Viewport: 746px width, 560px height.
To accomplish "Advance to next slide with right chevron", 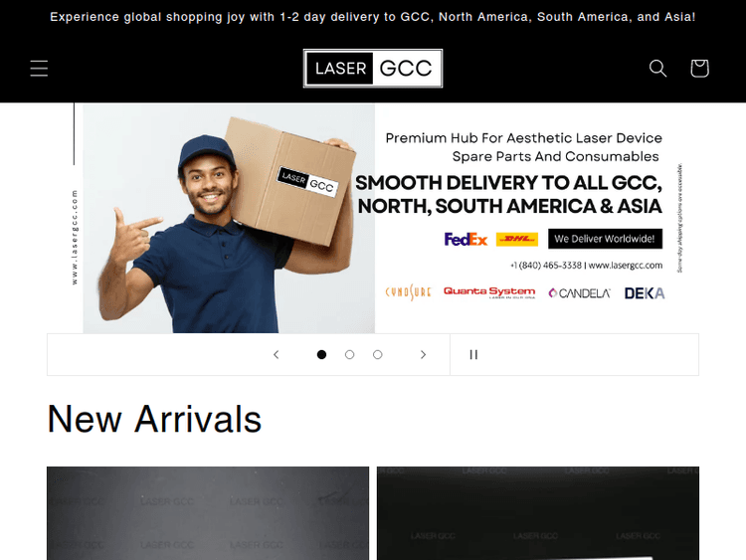I will [x=423, y=354].
